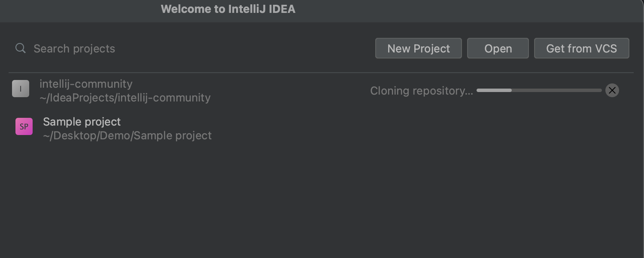Click the Cloning repository status label
This screenshot has height=258, width=644.
(421, 91)
